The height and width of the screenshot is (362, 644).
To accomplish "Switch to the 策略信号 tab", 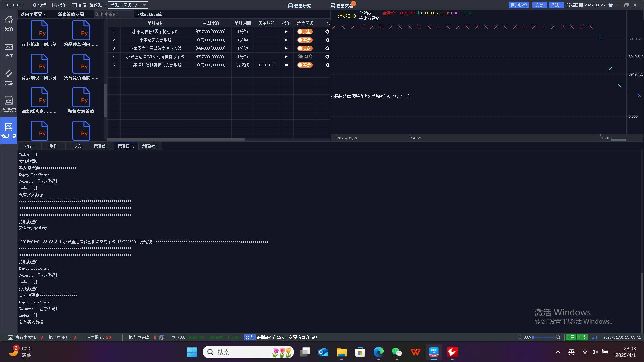I will pos(102,146).
